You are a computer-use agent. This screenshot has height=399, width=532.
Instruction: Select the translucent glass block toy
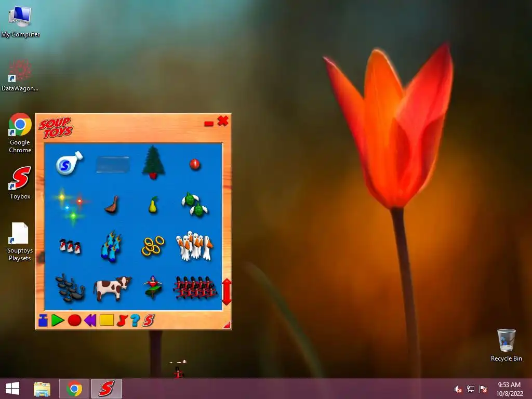pyautogui.click(x=113, y=165)
